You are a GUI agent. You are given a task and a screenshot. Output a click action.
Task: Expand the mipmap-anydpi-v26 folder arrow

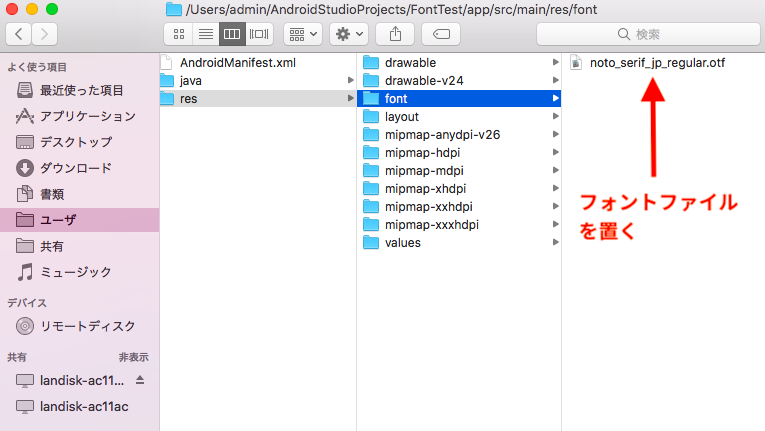coord(555,134)
